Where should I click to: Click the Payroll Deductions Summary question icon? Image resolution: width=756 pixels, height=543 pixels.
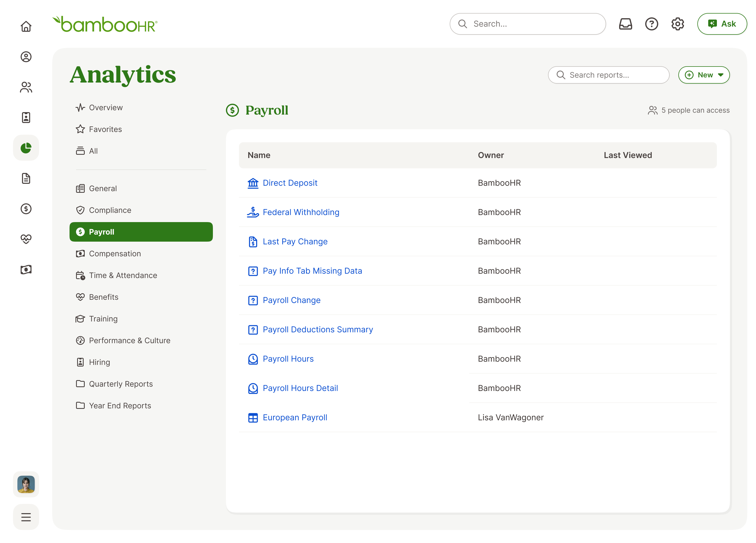click(x=253, y=330)
